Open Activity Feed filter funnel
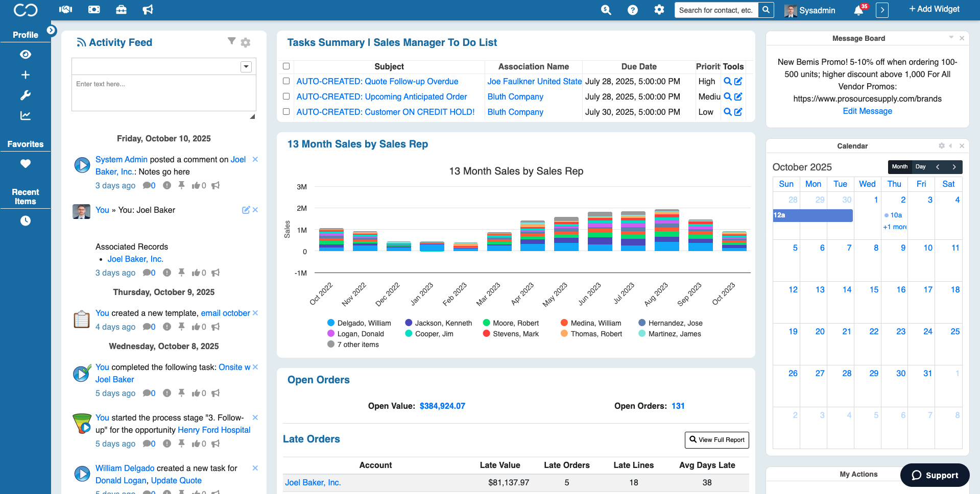 [231, 41]
